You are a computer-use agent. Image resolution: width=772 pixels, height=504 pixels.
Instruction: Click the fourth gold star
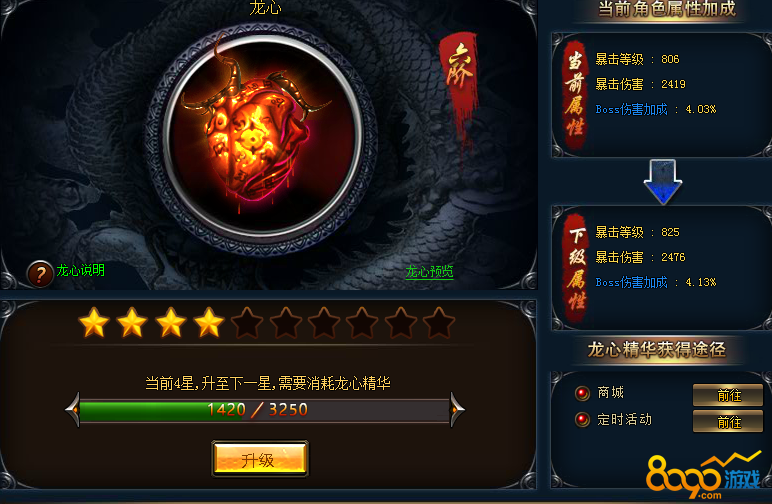(x=209, y=323)
